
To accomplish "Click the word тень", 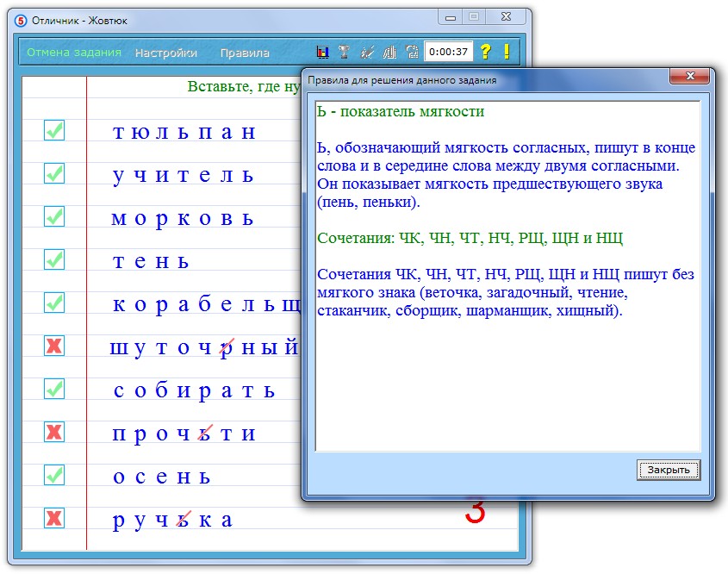I will (151, 261).
